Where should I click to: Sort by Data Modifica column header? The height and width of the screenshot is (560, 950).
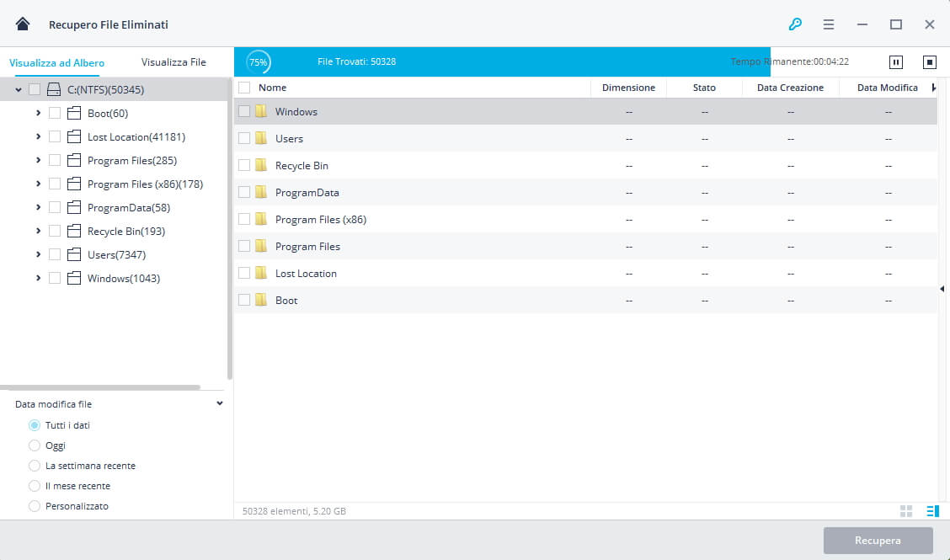[887, 88]
